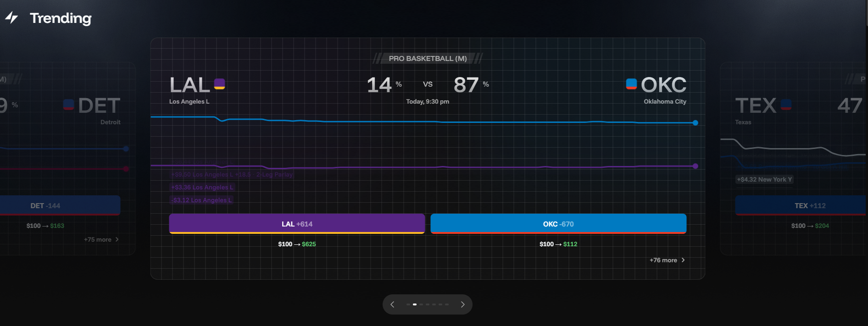The height and width of the screenshot is (326, 868).
Task: Click the VS label between percentages
Action: 428,84
